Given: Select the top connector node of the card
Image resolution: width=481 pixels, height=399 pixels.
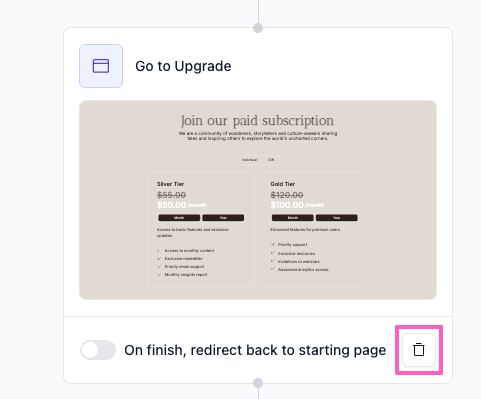Looking at the screenshot, I should click(258, 28).
